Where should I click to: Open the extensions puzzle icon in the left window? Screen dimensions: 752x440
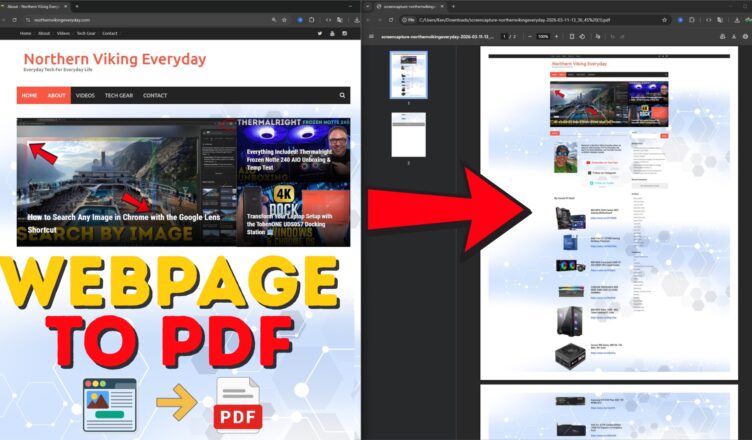coord(311,20)
